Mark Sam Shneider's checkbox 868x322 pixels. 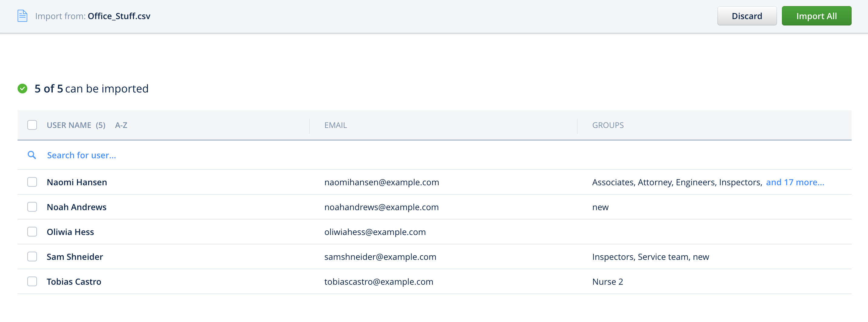pyautogui.click(x=32, y=257)
